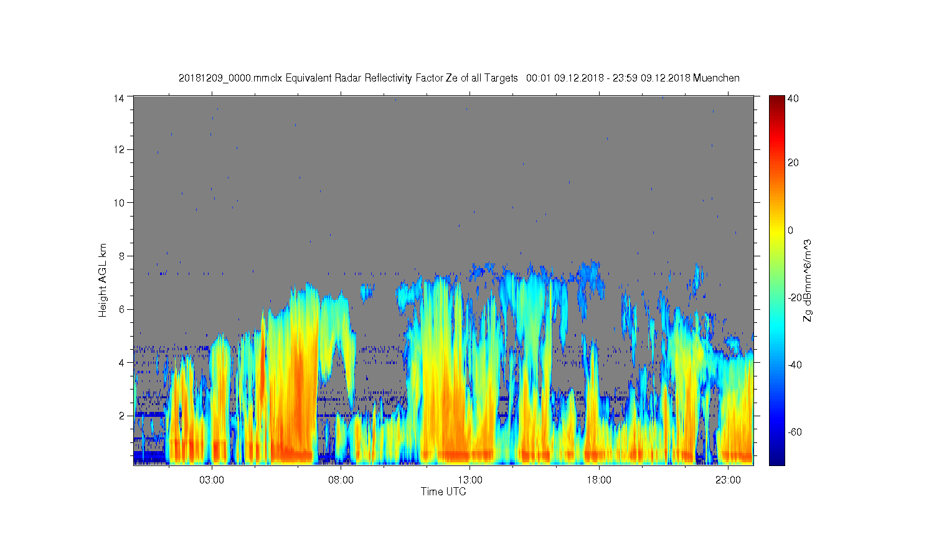Screen dimensions: 934x560
Task: Click the colorbar value -60 label
Action: [795, 432]
